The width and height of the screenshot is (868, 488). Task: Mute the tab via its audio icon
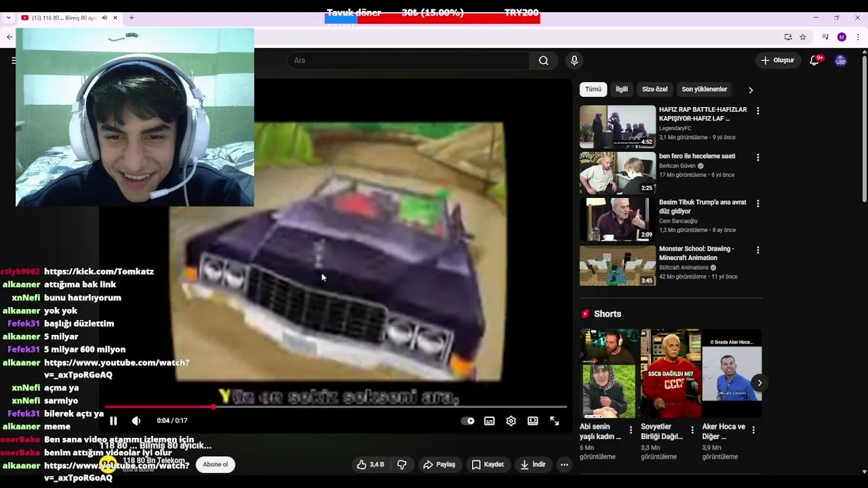[104, 18]
